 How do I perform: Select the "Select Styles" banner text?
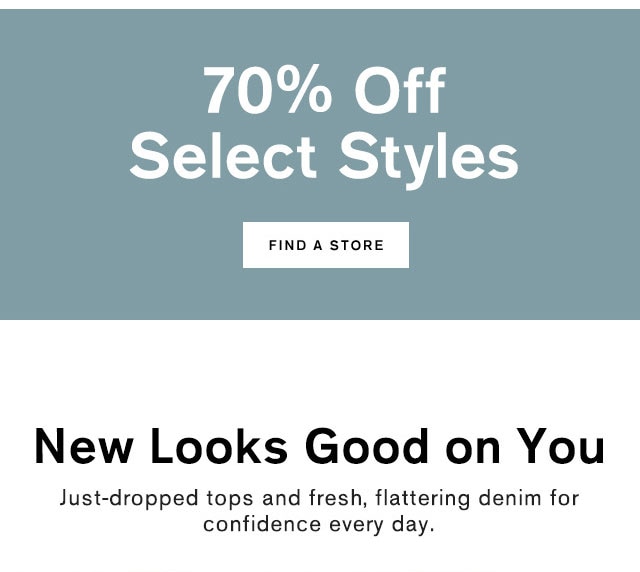324,156
